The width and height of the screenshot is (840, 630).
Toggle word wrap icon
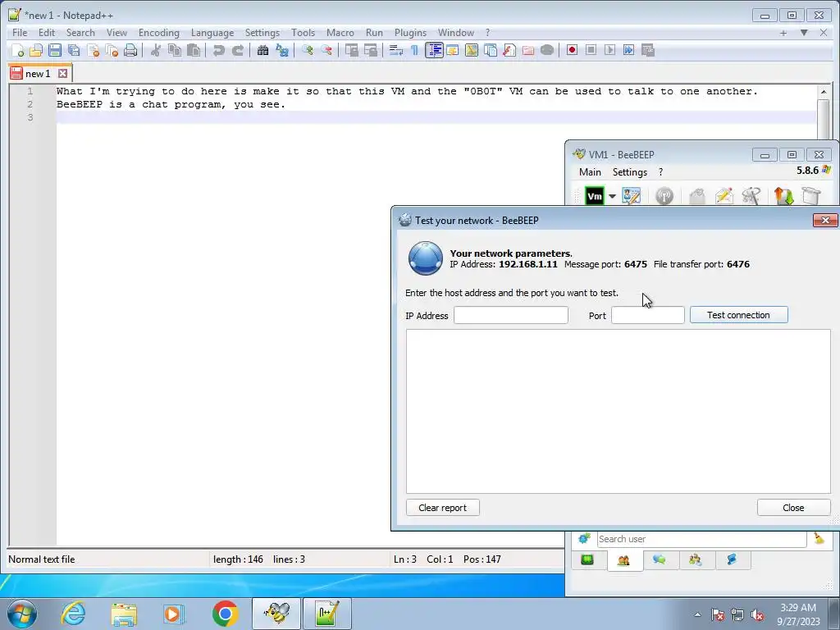click(396, 50)
